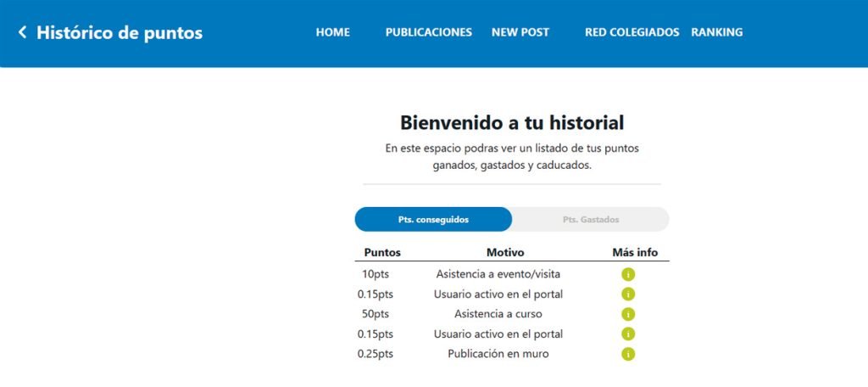Open info icon for Asistencia a evento/visita
Image resolution: width=868 pixels, height=387 pixels.
click(628, 274)
